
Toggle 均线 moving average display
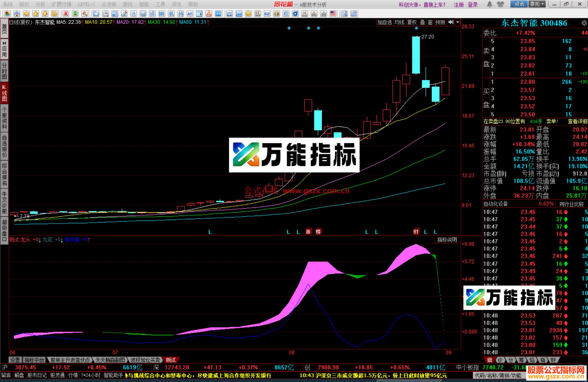pyautogui.click(x=399, y=23)
